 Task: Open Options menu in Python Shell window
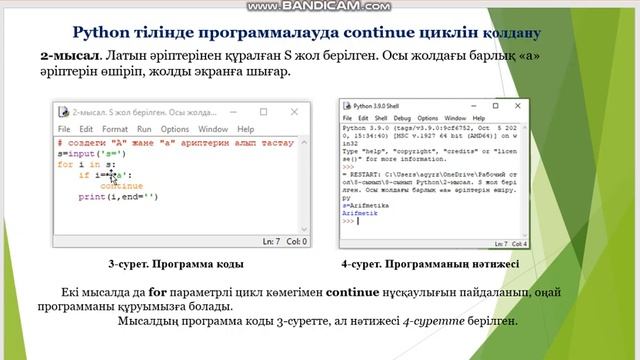pos(427,118)
